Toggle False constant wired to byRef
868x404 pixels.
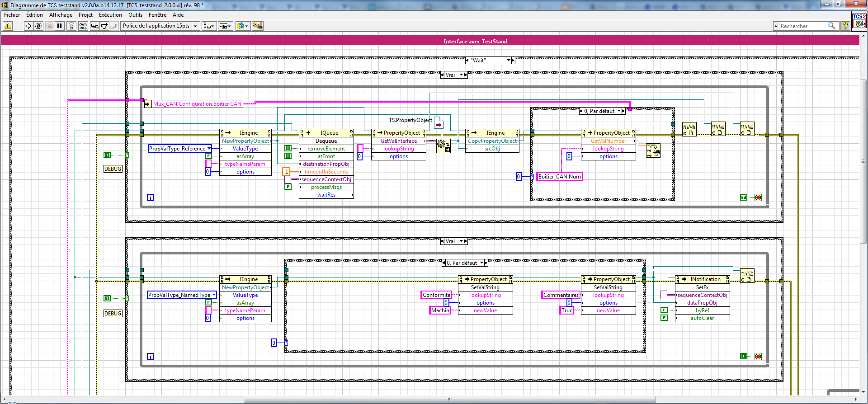[x=664, y=310]
